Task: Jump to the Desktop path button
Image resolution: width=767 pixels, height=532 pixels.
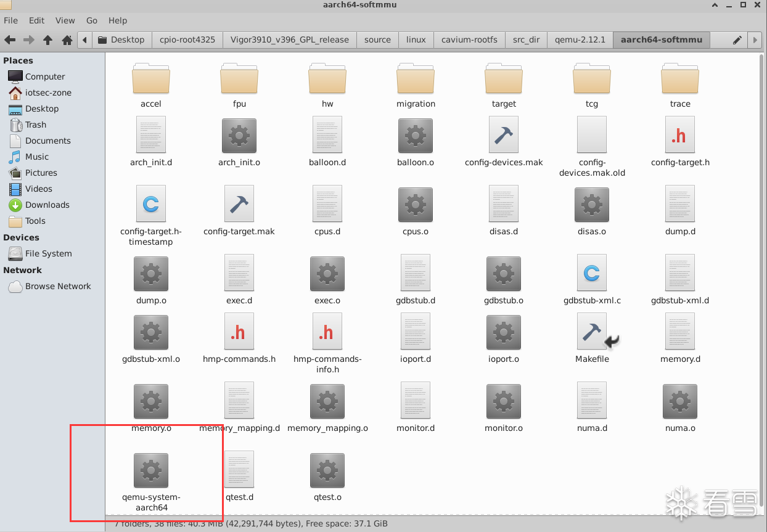Action: (121, 39)
